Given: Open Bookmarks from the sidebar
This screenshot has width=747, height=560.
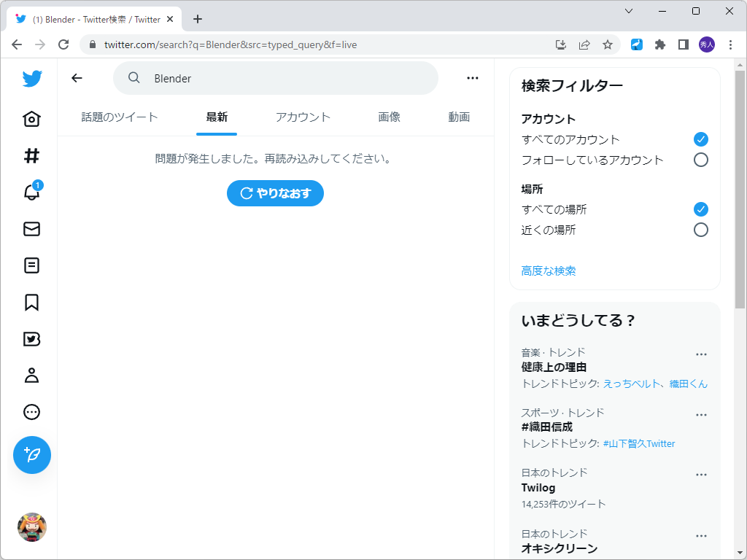Looking at the screenshot, I should pyautogui.click(x=31, y=302).
